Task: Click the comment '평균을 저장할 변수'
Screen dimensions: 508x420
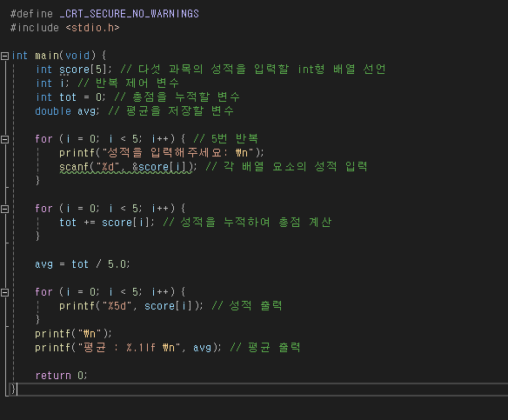Action: (170, 111)
